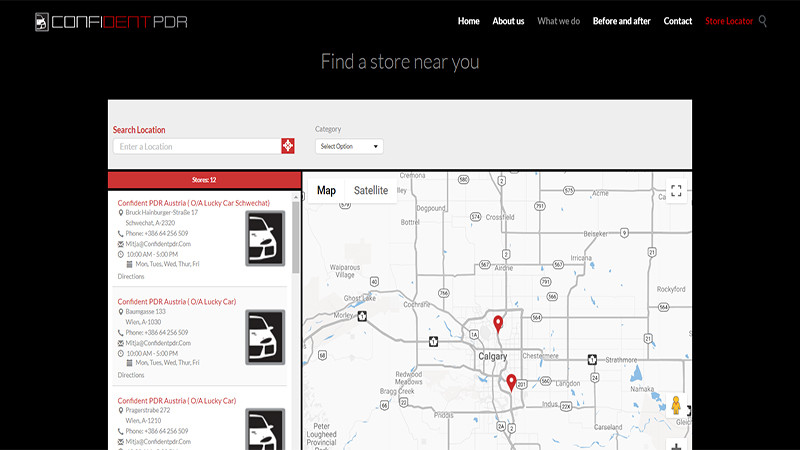Click the northern Calgary red map pin

point(498,324)
